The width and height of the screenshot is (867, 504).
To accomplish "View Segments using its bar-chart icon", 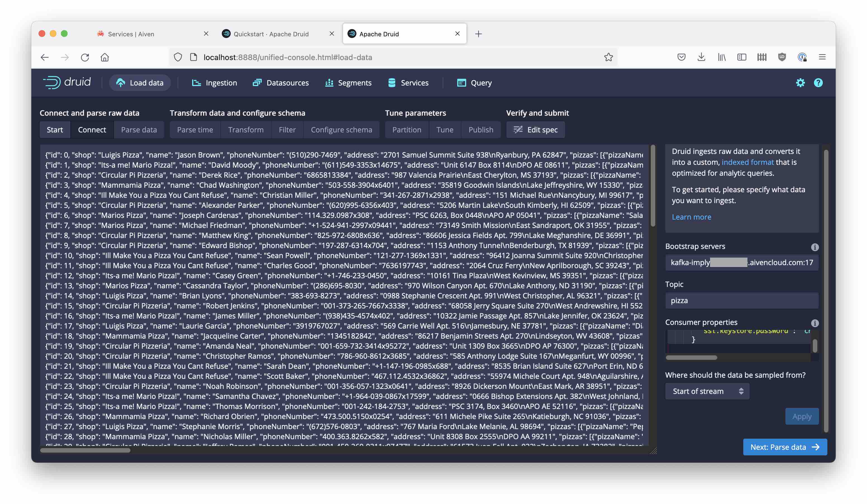I will 329,83.
